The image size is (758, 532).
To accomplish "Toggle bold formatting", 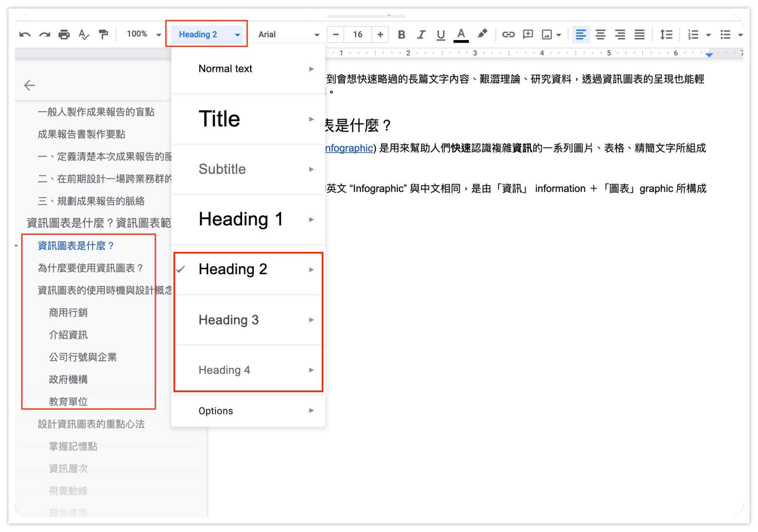I will pos(401,35).
